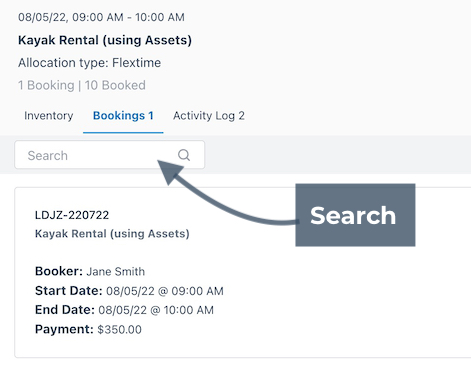Click the magnifying glass search icon
Viewport: 471px width, 369px height.
(x=184, y=155)
